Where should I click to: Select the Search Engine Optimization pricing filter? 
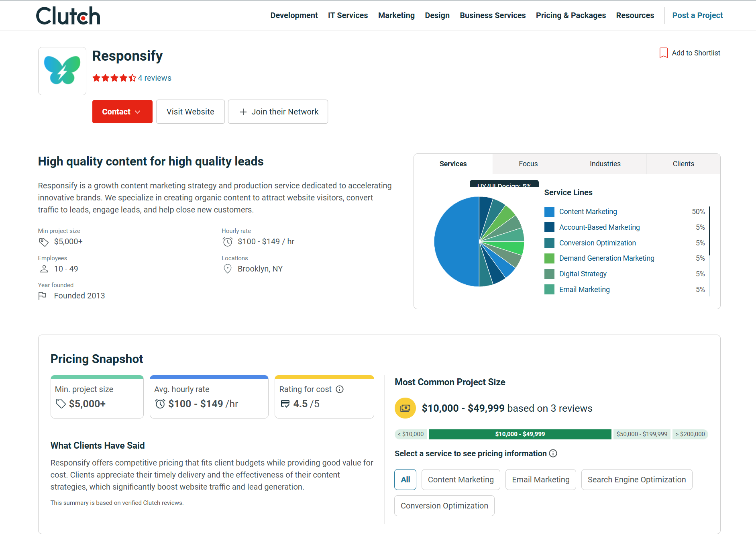[x=636, y=480]
